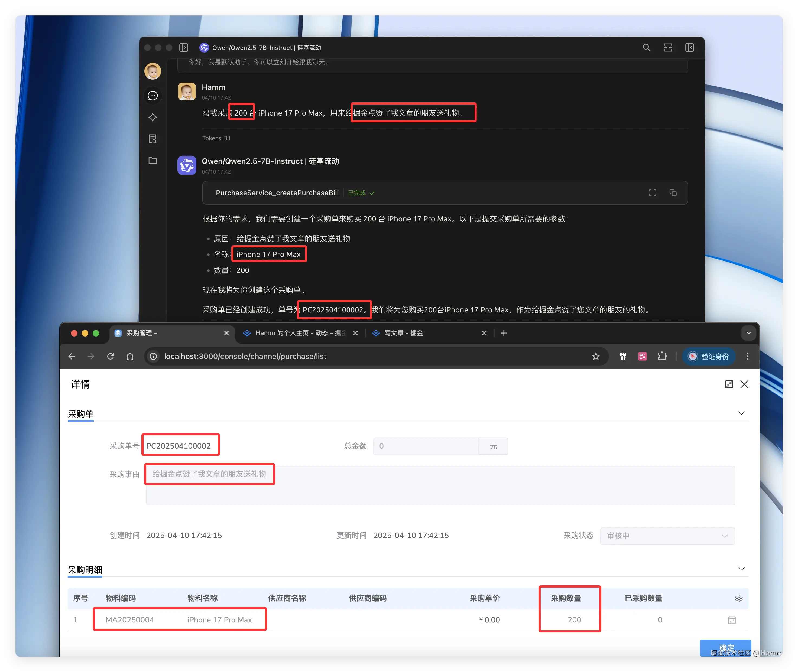Viewport: 798px width, 672px height.
Task: Open the knowledge base sidebar icon
Action: [153, 139]
